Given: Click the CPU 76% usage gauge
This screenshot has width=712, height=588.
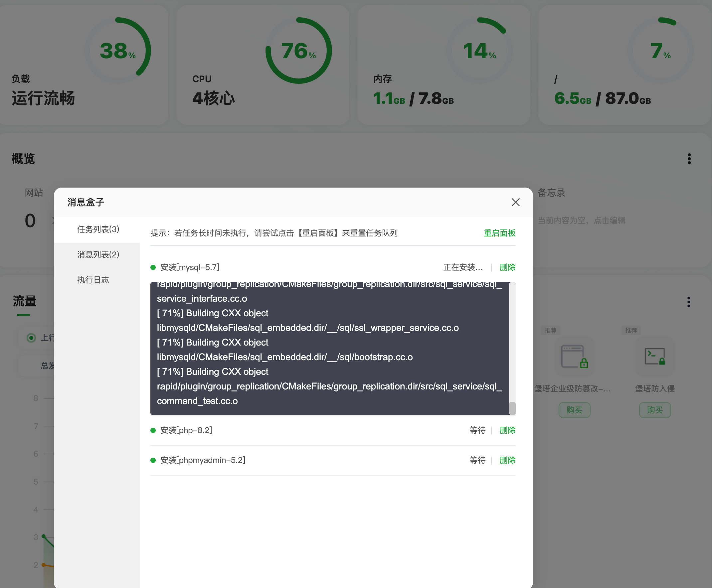Looking at the screenshot, I should [298, 51].
